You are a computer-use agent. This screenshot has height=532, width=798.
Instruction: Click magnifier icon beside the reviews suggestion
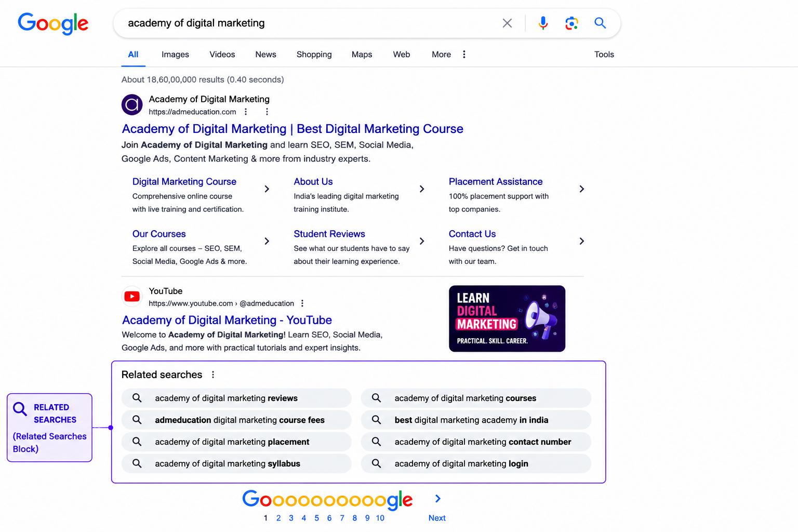[137, 398]
